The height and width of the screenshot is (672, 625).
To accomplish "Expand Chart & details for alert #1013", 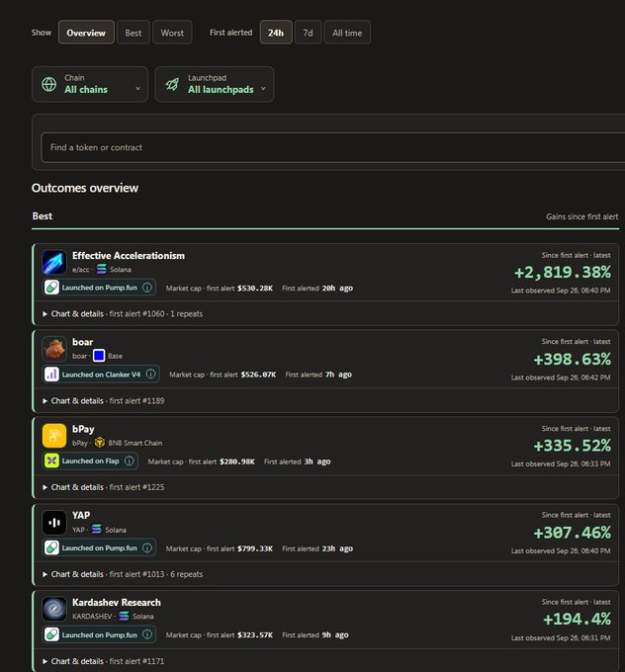I will 123,574.
